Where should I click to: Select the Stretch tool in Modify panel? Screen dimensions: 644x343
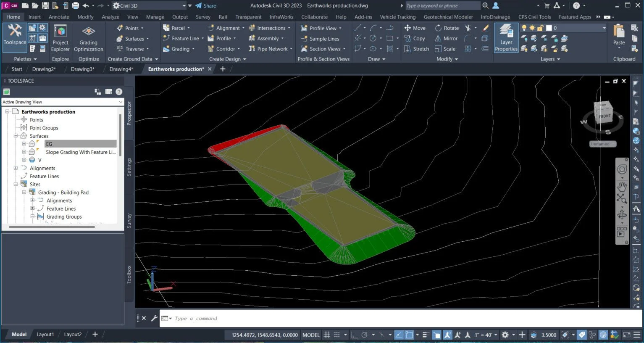(416, 48)
